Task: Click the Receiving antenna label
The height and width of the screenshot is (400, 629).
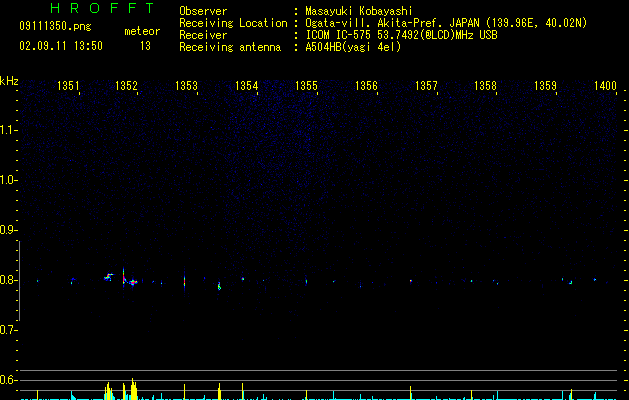Action: [230, 47]
